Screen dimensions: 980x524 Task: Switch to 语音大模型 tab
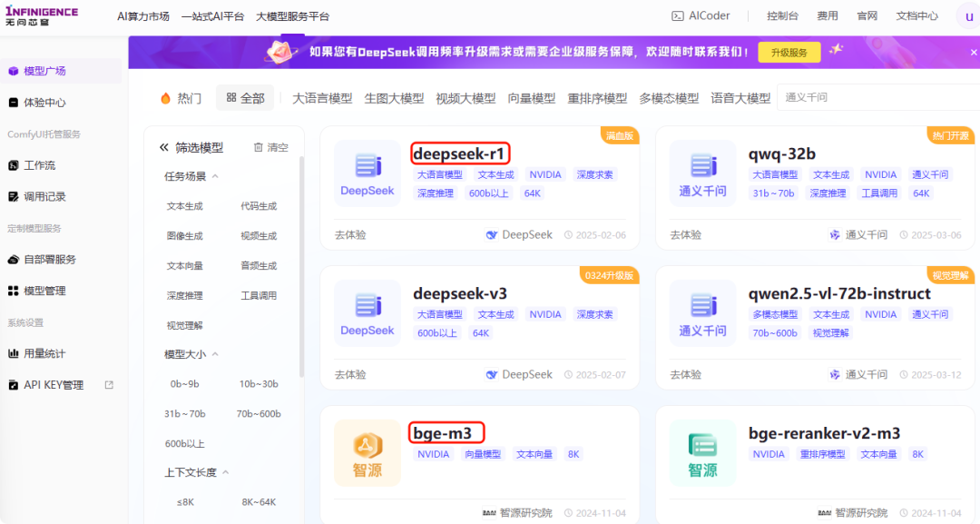click(740, 98)
